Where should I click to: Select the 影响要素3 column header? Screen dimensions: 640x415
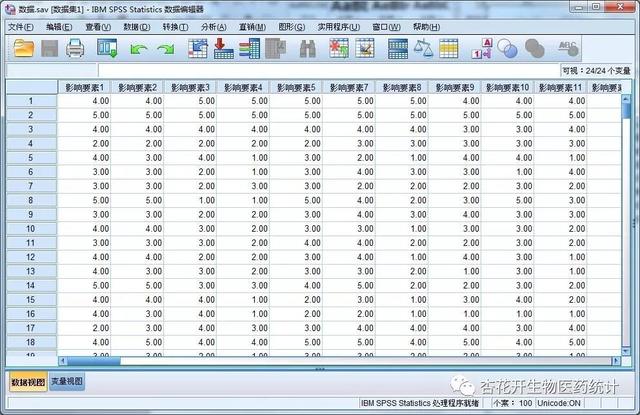(190, 87)
